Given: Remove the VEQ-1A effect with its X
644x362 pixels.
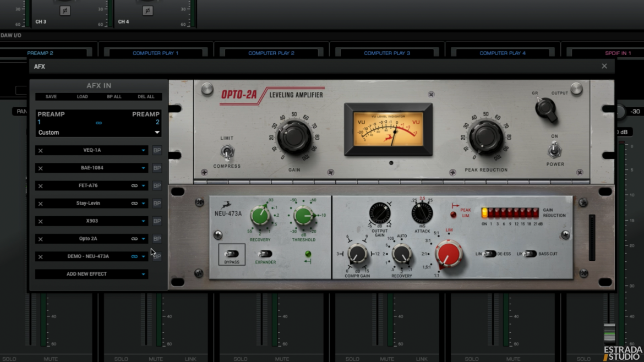Looking at the screenshot, I should [40, 151].
